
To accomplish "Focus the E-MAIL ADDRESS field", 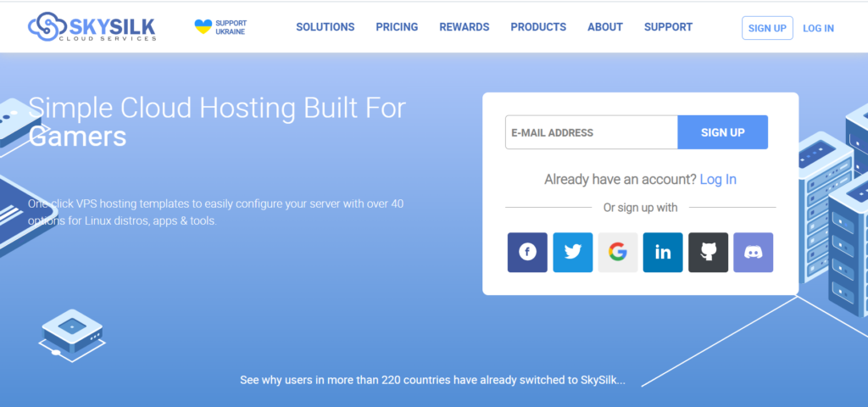I will coord(591,132).
